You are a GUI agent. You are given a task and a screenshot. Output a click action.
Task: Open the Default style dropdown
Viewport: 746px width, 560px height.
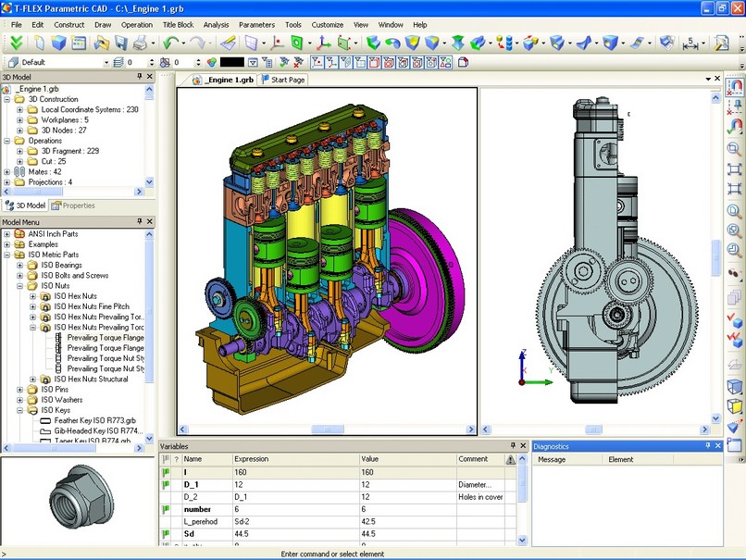(107, 61)
